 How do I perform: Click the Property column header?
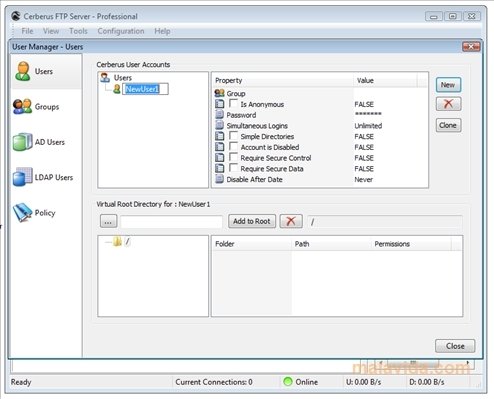tap(282, 80)
